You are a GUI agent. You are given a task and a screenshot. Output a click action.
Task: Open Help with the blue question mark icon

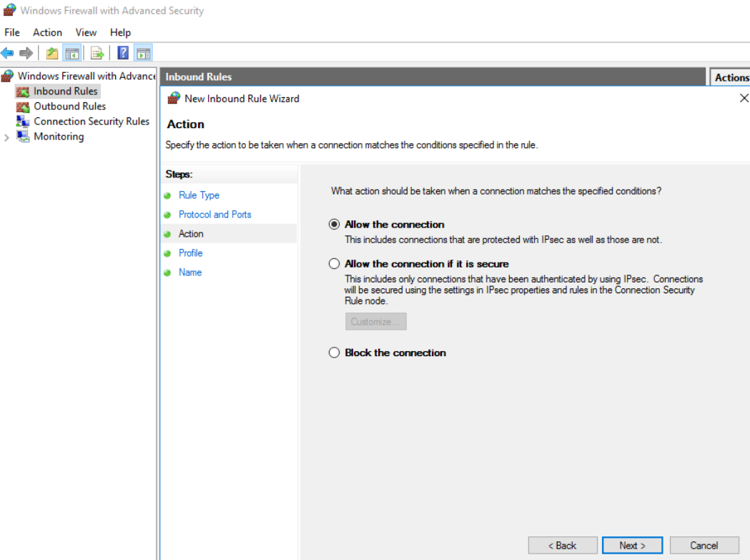tap(123, 53)
